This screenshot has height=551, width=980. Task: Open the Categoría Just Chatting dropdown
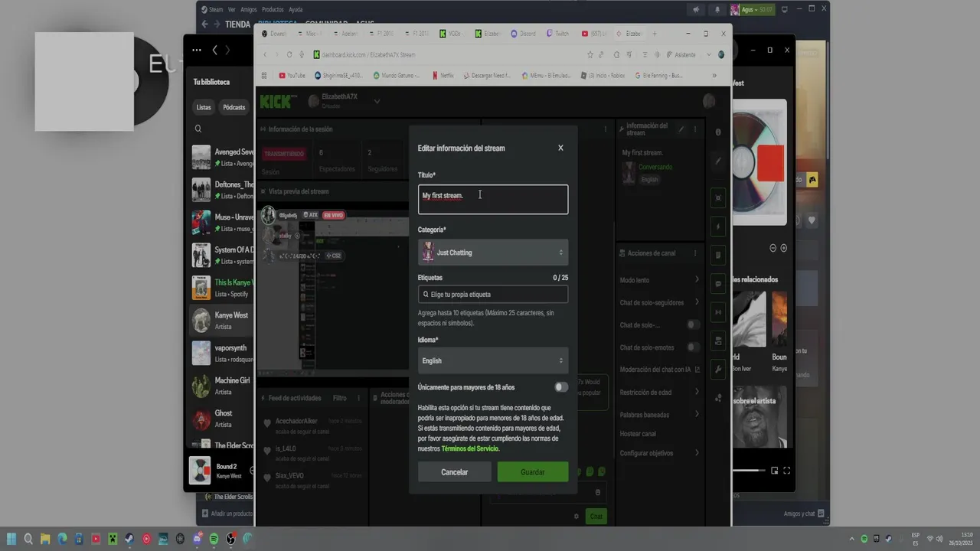point(493,253)
